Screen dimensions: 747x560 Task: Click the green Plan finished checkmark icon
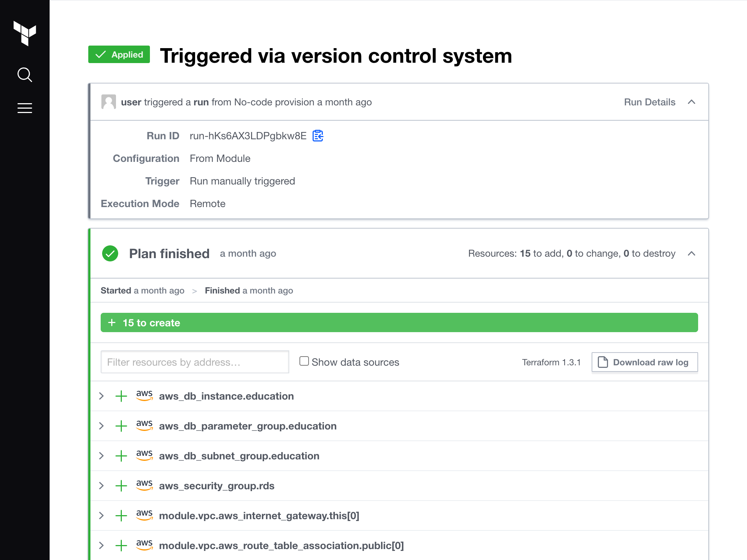point(110,253)
